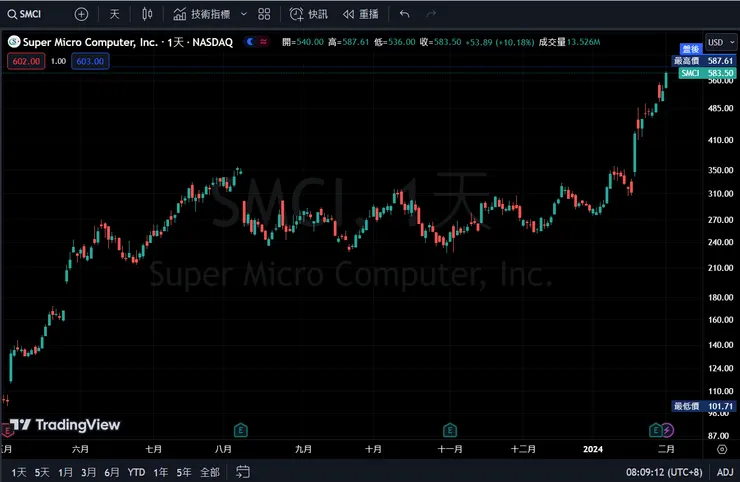Click the 350.00 price scale label
The height and width of the screenshot is (482, 740).
coord(721,170)
